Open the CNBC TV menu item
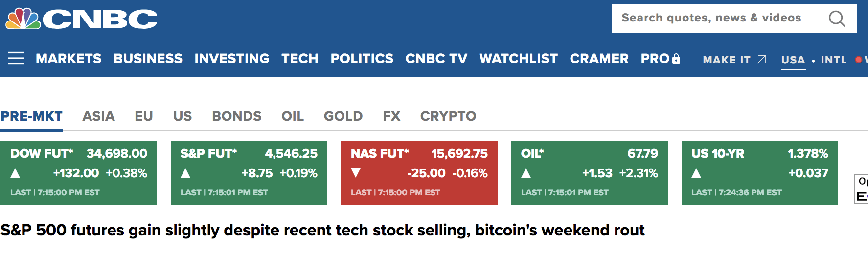 click(436, 59)
